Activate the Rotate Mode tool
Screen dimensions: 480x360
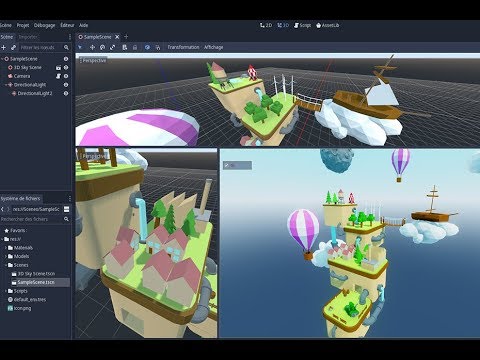[103, 47]
